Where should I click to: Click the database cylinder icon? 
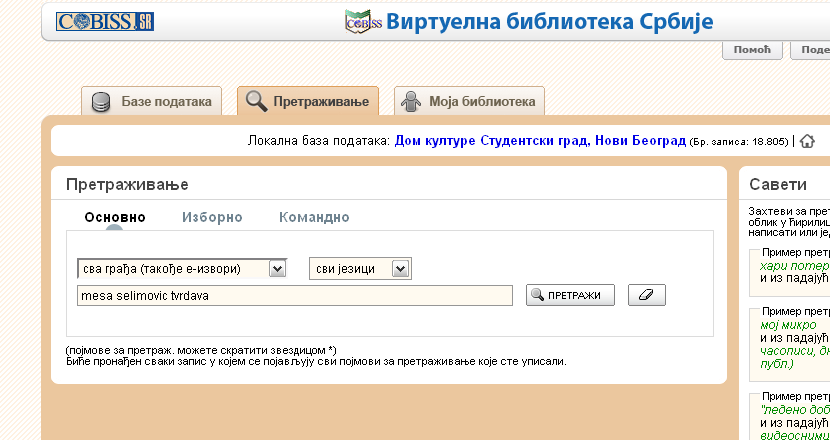tap(101, 102)
